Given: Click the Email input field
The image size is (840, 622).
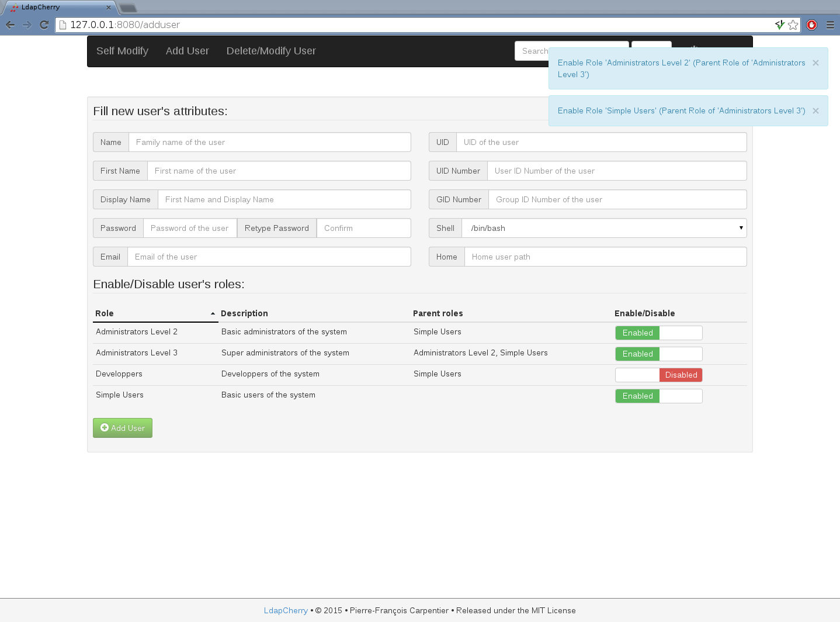Looking at the screenshot, I should tap(269, 257).
